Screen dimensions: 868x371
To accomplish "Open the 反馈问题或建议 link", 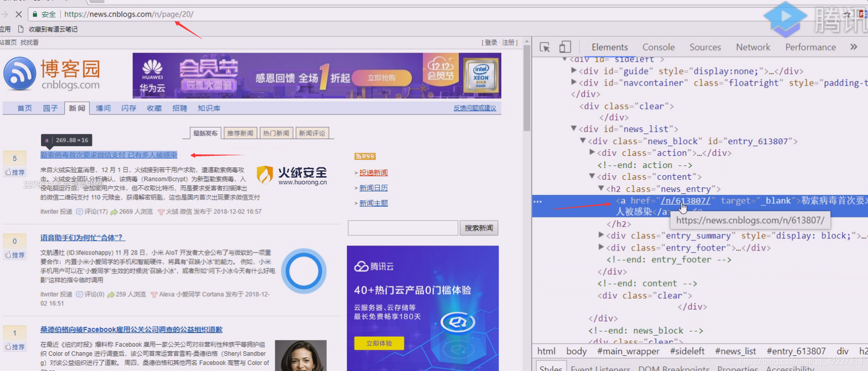I will pyautogui.click(x=474, y=108).
